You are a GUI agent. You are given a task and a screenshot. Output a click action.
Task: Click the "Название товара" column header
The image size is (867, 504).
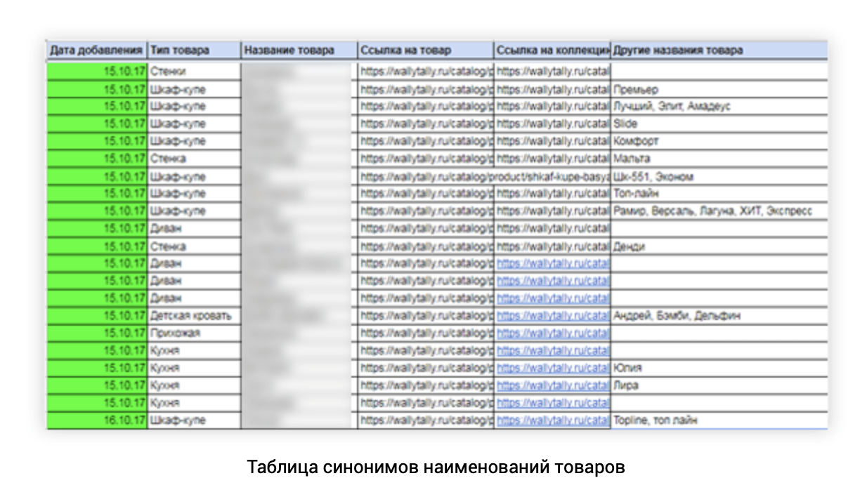[299, 51]
